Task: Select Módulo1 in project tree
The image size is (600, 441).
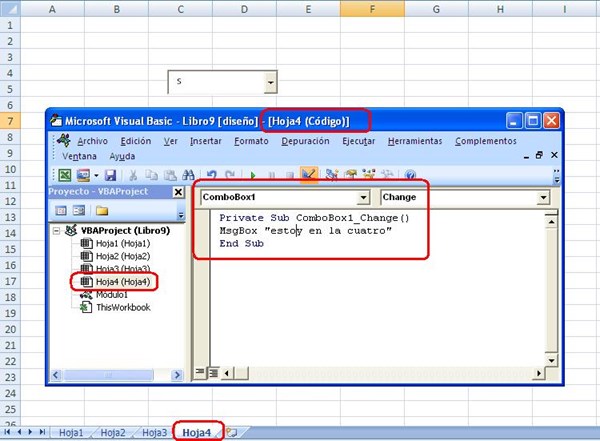Action: (111, 295)
